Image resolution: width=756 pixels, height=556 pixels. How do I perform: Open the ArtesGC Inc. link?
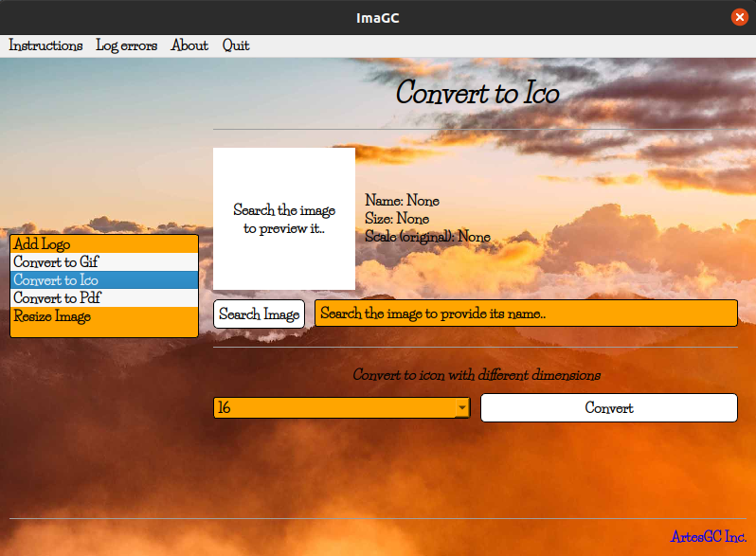(x=709, y=536)
